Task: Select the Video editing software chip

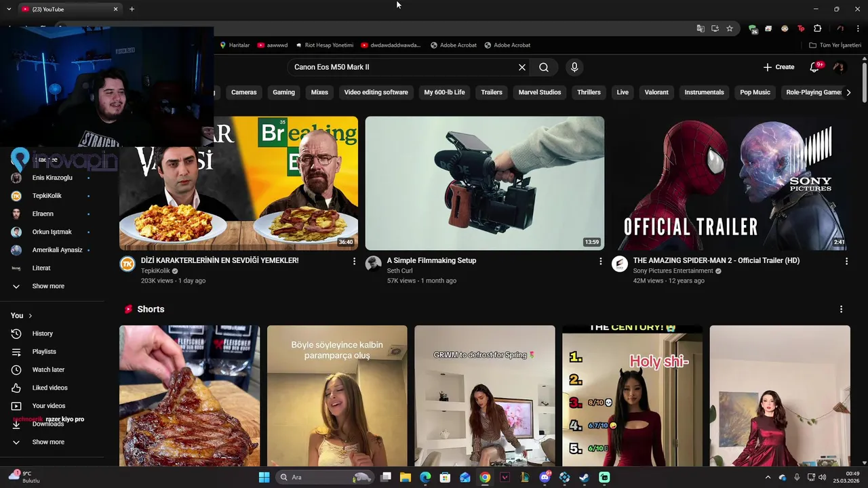Action: (x=376, y=92)
